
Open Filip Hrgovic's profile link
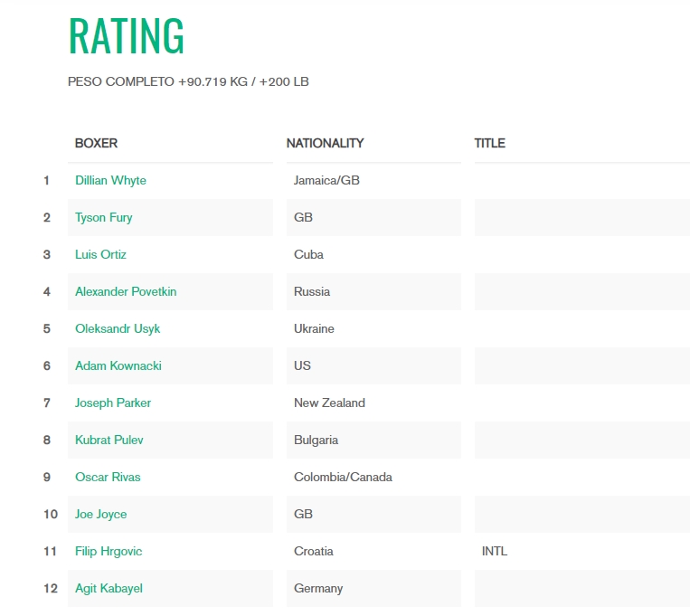click(109, 551)
